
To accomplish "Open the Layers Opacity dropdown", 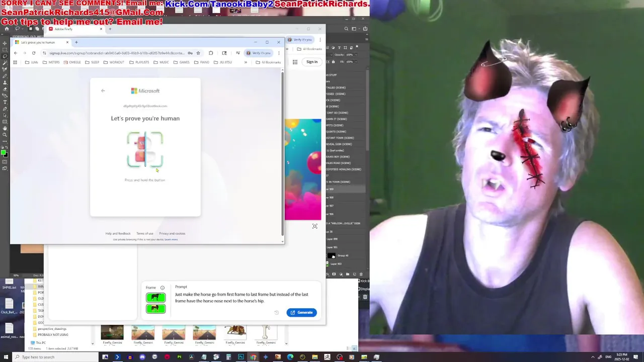I will tap(356, 55).
